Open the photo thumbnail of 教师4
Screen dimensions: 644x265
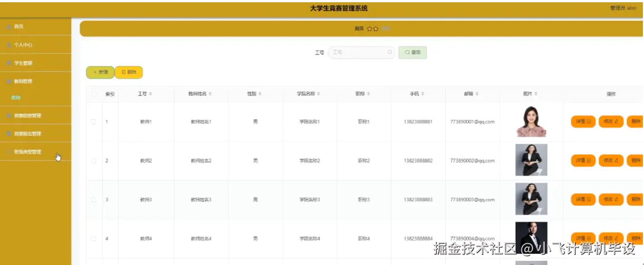pyautogui.click(x=531, y=238)
